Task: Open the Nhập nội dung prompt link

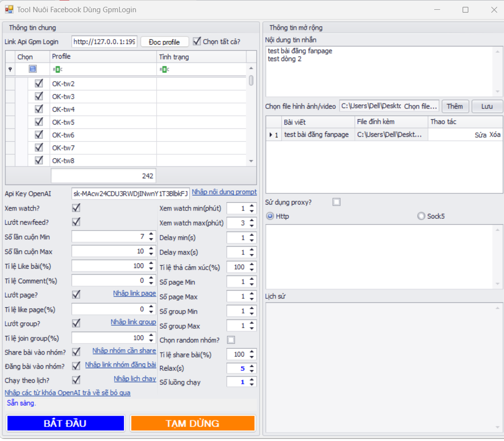Action: [x=224, y=192]
